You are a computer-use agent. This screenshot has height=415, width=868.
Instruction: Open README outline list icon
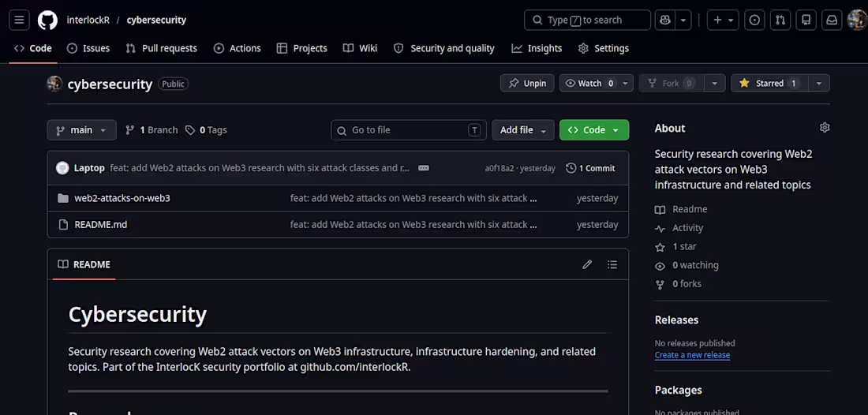[612, 264]
